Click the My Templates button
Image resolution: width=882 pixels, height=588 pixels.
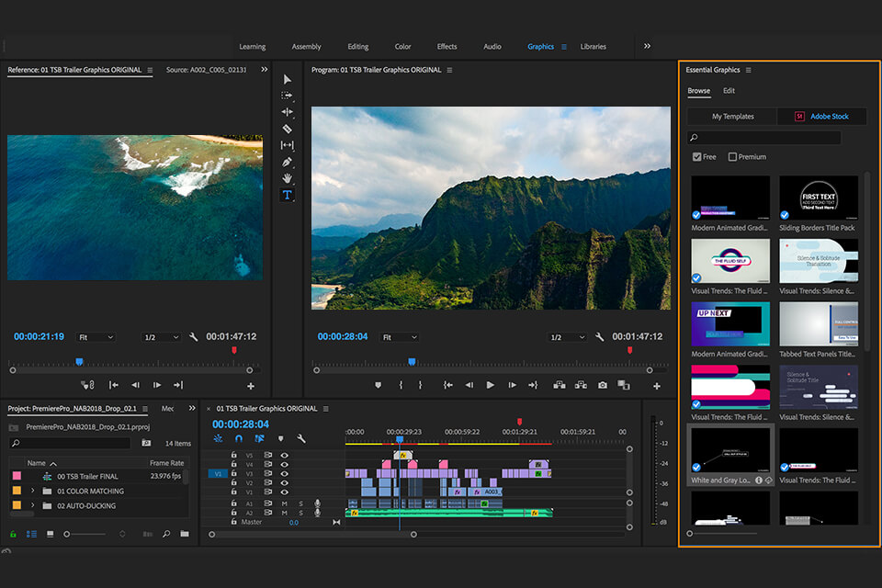[731, 116]
